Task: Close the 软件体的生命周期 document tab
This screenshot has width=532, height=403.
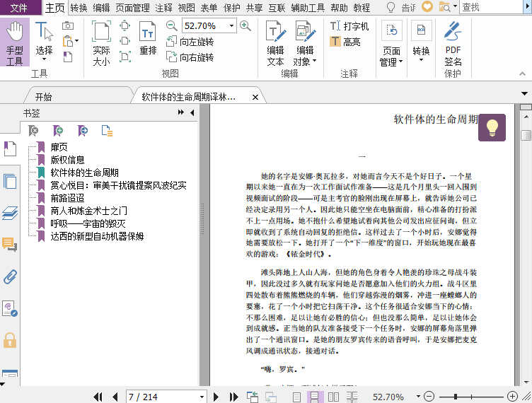Action: click(255, 98)
